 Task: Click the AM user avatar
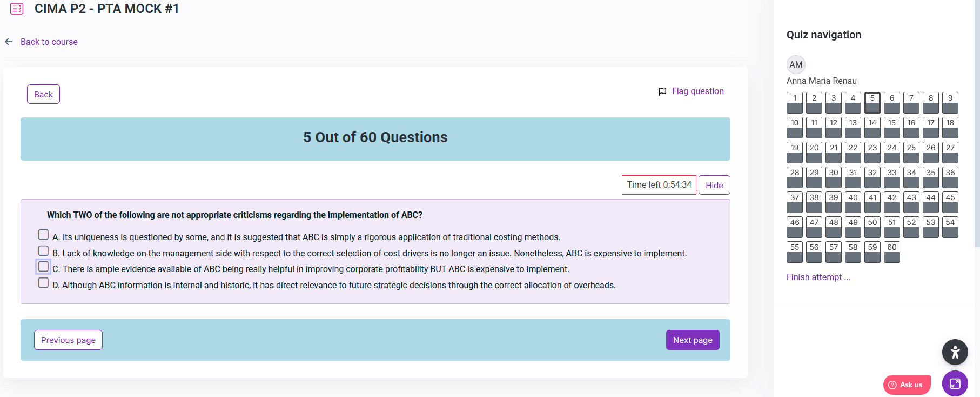(x=796, y=65)
